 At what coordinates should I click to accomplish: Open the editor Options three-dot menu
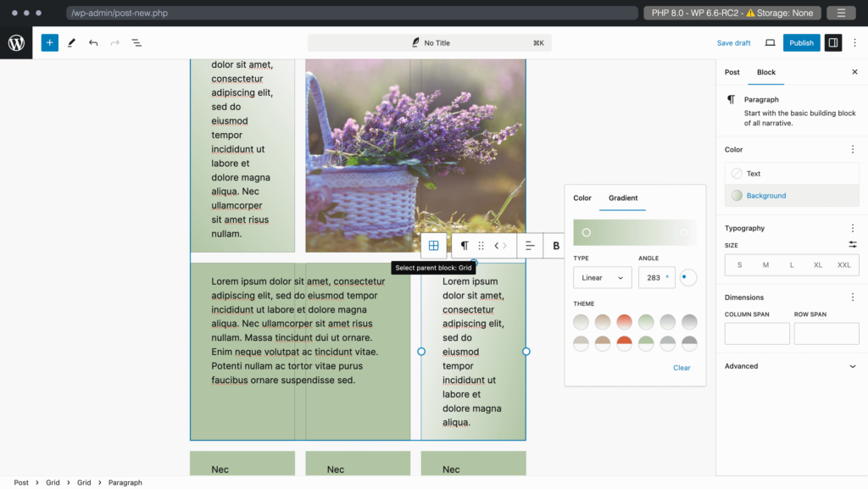pos(854,42)
